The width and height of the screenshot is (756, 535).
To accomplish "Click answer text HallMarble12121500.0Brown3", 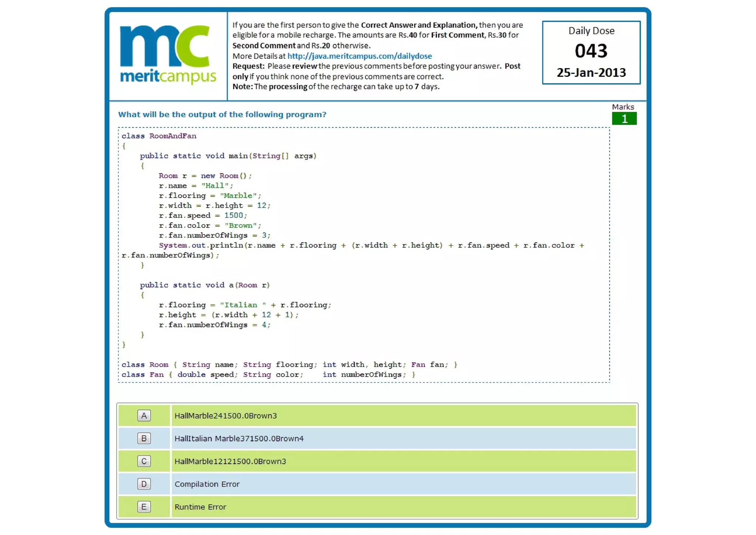I will [x=230, y=462].
